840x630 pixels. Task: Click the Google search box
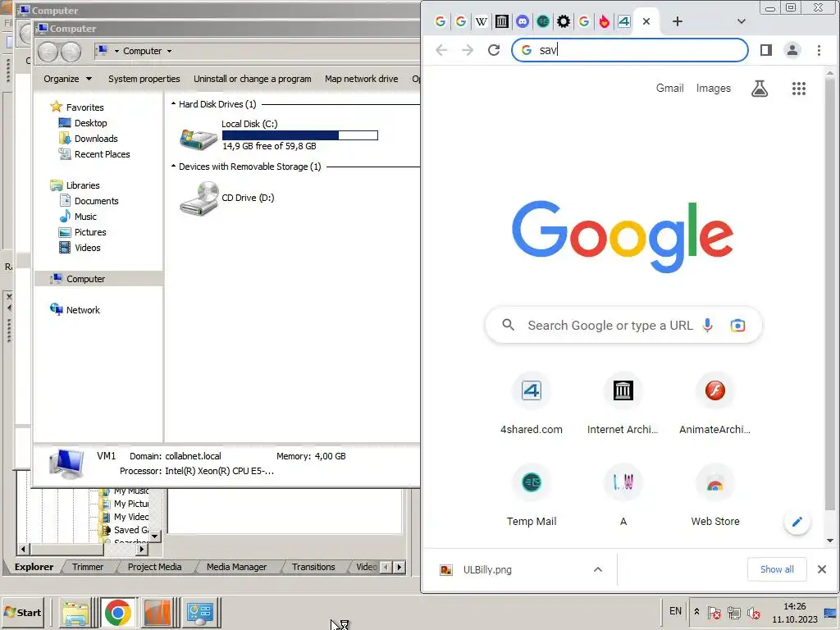623,325
